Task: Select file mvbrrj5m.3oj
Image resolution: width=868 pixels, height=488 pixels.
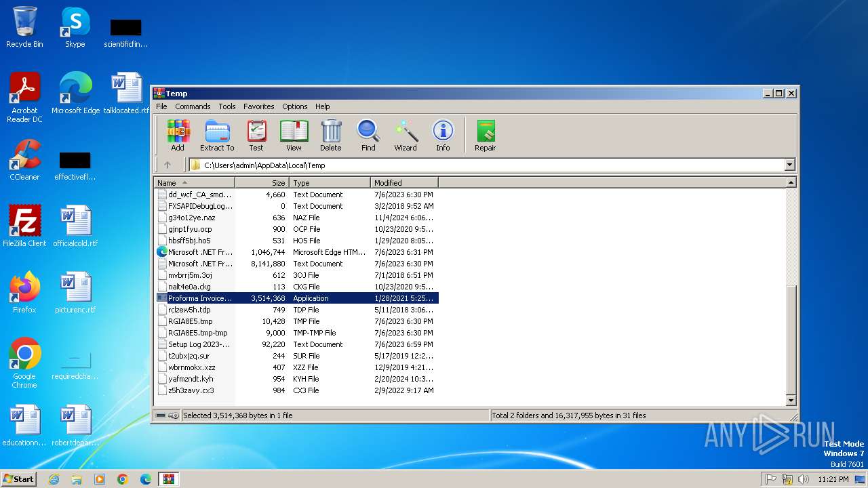Action: pos(297,275)
